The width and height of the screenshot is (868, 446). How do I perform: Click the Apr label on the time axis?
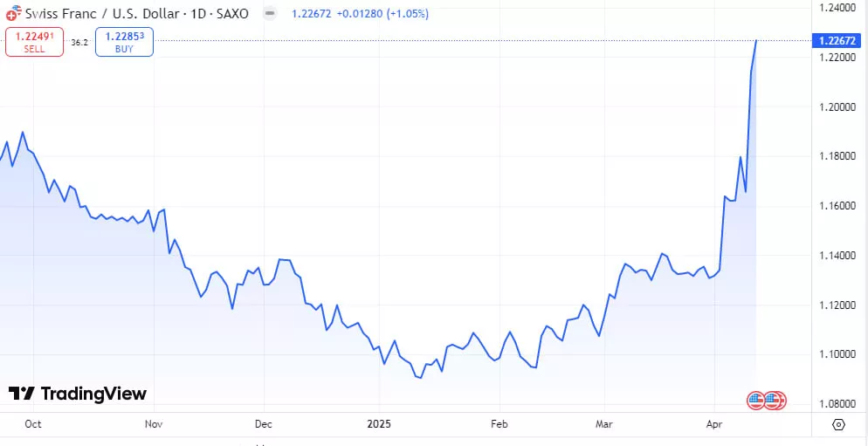point(714,424)
